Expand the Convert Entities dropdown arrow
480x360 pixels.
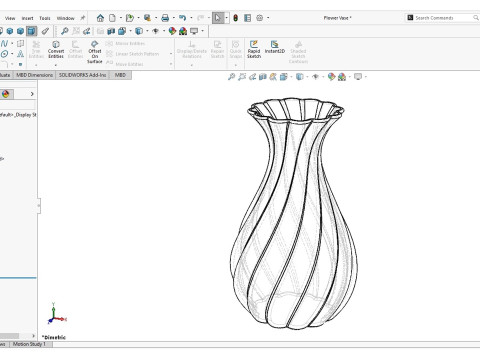click(x=56, y=65)
